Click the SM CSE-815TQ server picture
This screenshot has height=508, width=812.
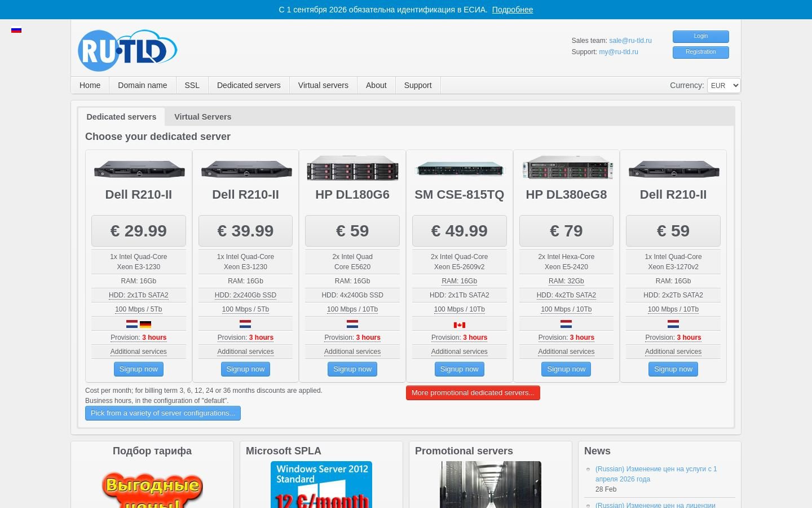click(x=460, y=169)
